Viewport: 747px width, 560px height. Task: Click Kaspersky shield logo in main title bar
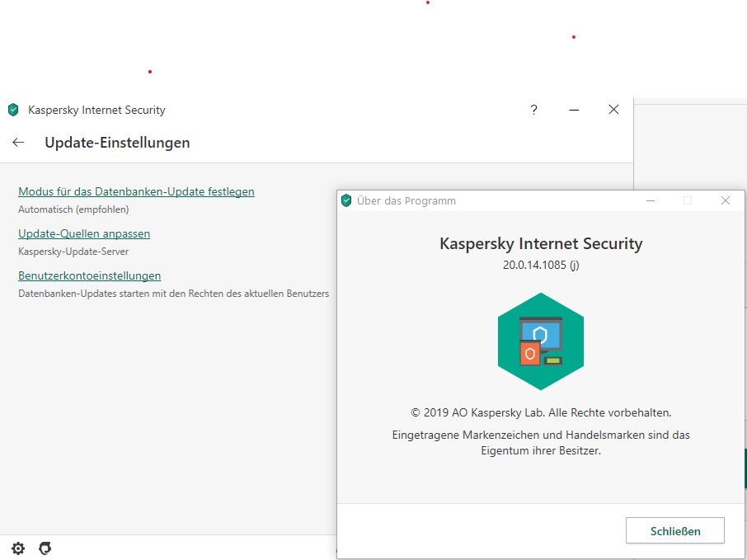13,110
